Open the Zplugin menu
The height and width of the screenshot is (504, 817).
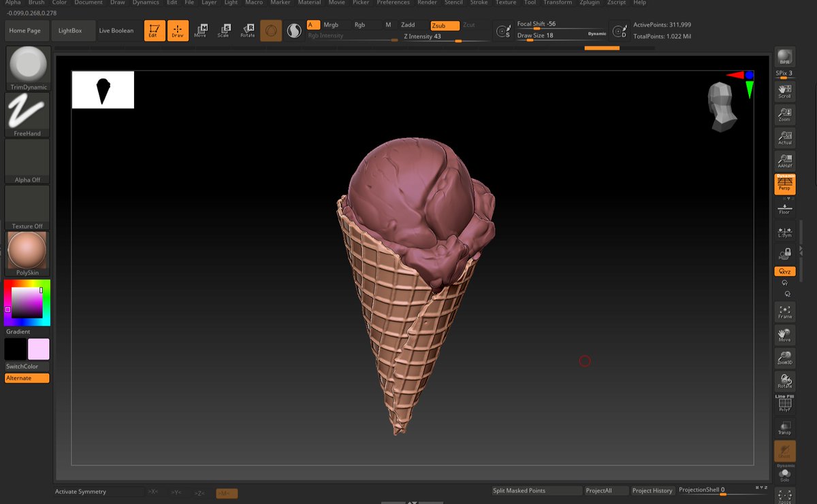point(590,3)
